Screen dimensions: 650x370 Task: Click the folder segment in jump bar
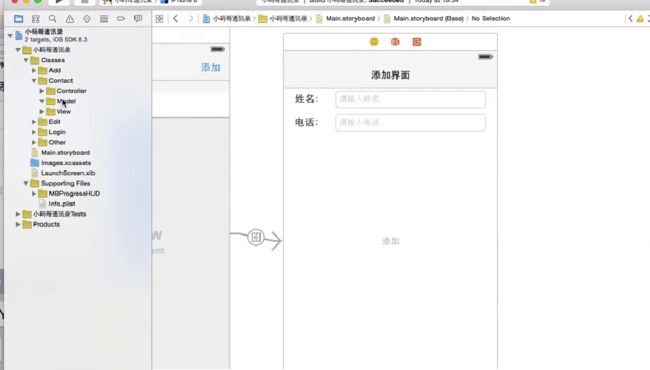[283, 19]
